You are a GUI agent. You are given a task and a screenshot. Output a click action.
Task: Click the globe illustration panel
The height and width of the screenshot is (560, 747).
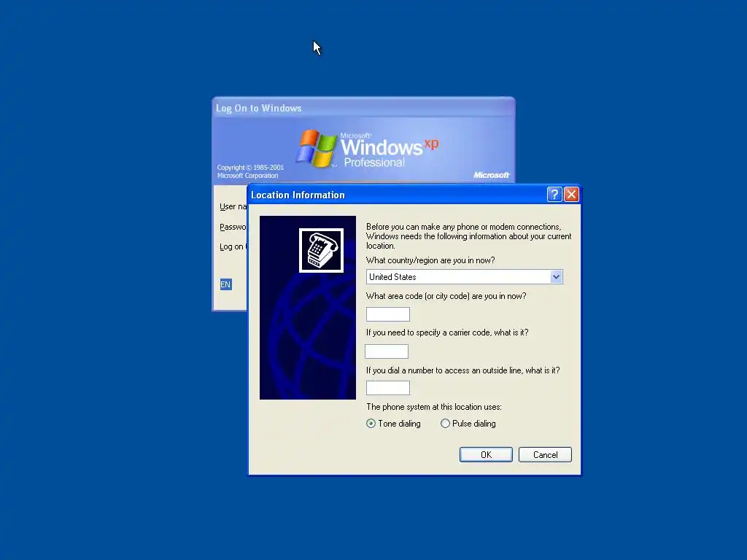[308, 308]
